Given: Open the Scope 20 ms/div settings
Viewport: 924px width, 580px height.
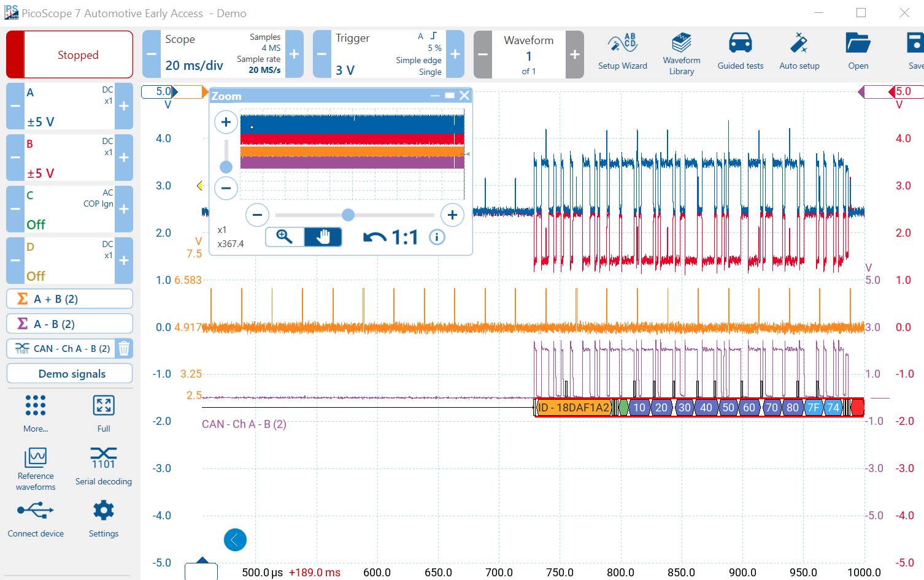Looking at the screenshot, I should click(223, 54).
